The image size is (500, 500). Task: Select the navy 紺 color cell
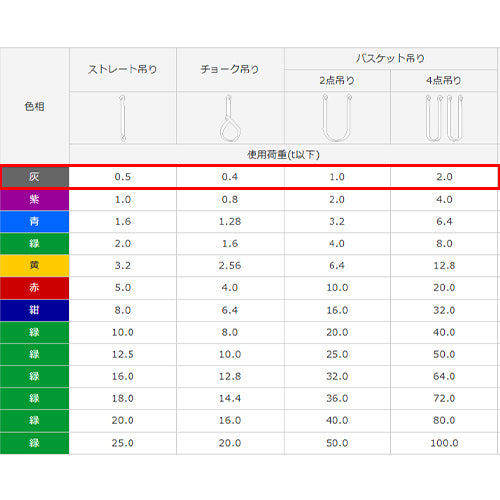click(x=35, y=310)
